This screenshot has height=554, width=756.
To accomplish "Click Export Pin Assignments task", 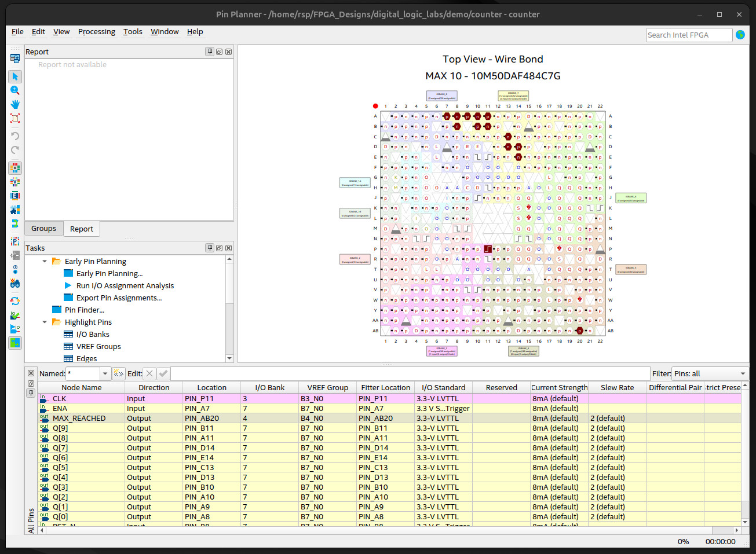I will (119, 298).
